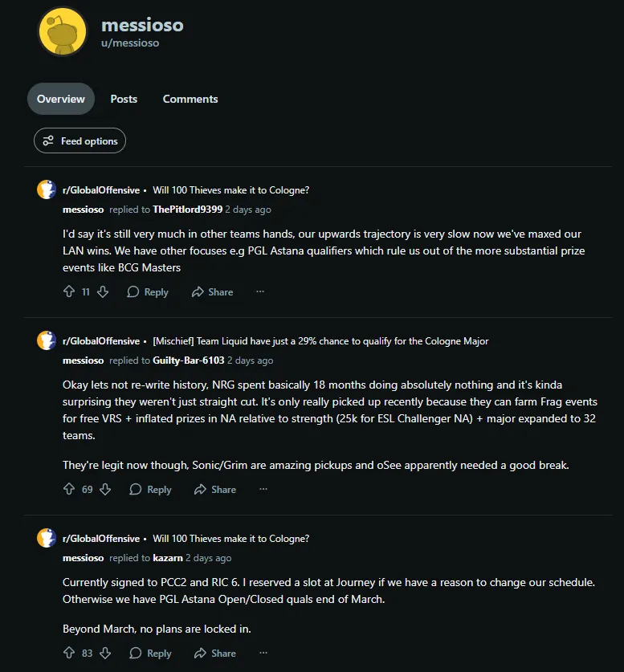The width and height of the screenshot is (624, 672).
Task: Open the overflow menu on the kazarn reply
Action: tap(263, 653)
